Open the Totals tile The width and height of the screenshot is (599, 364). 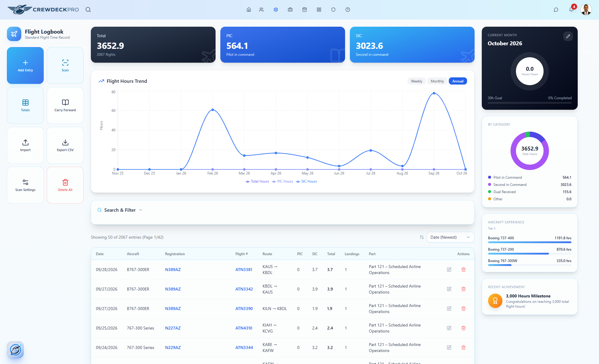tap(25, 105)
